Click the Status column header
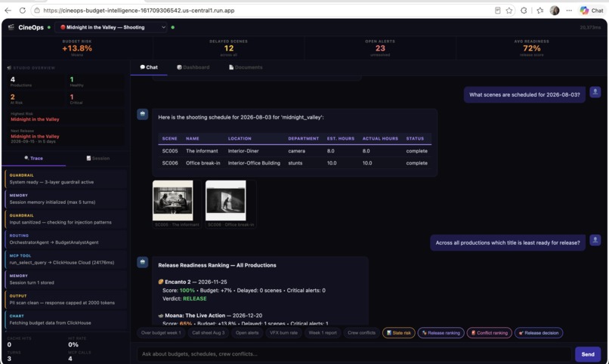 (x=415, y=138)
